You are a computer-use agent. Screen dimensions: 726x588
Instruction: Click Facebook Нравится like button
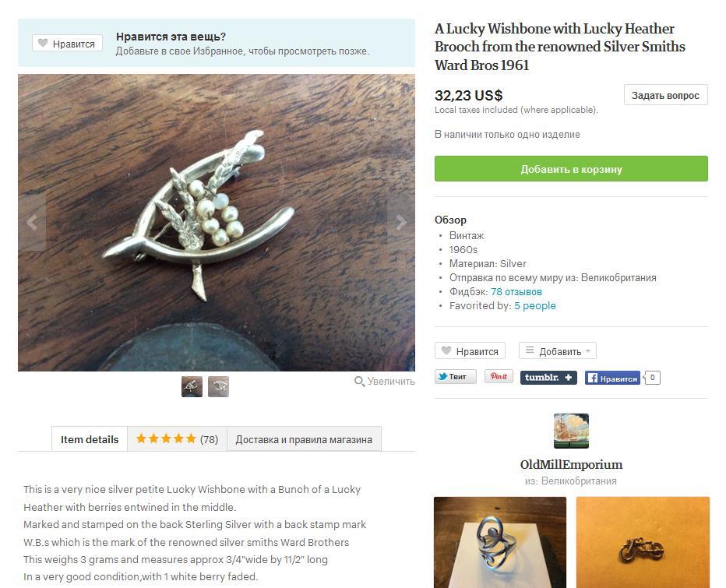pyautogui.click(x=612, y=379)
